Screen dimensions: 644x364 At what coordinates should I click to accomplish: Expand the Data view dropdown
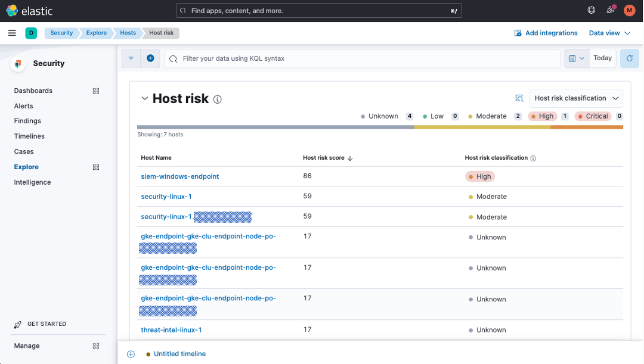click(x=609, y=33)
